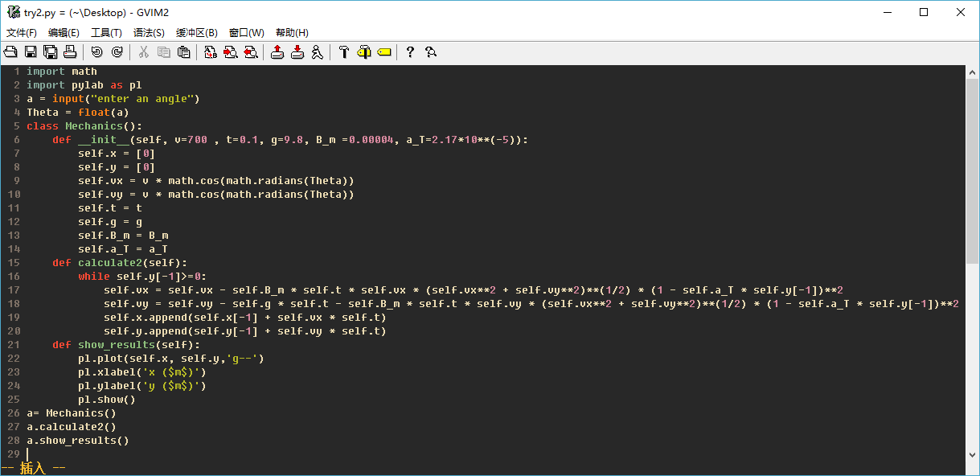The image size is (980, 476).
Task: Click 'Theta = float(a)' on line 4
Action: (x=78, y=113)
